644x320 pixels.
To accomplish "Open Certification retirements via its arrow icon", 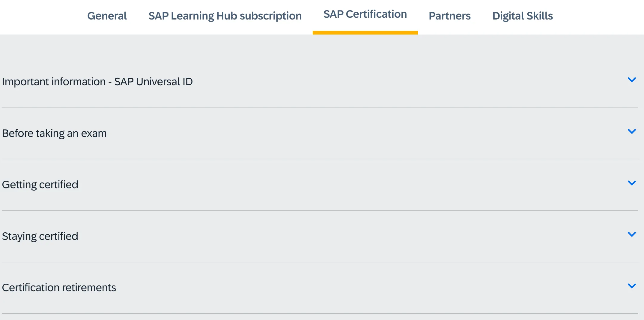I will (632, 286).
